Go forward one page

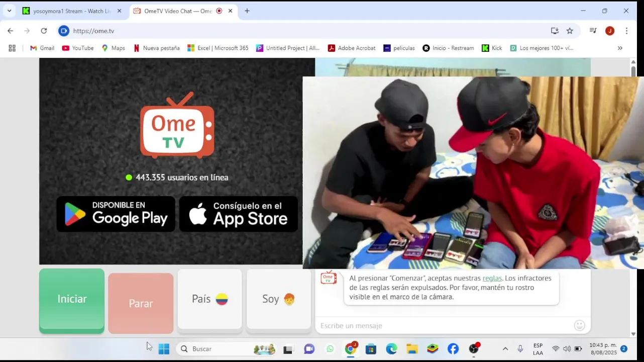tap(27, 31)
